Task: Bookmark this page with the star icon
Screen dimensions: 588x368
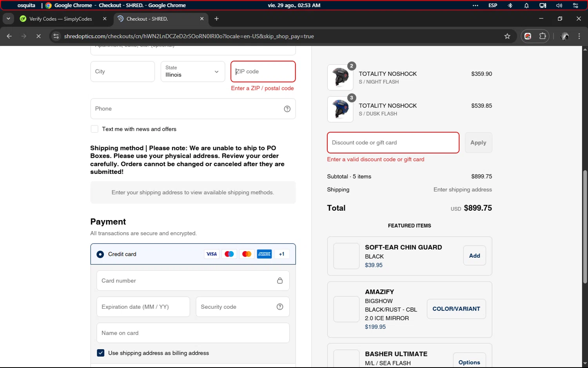Action: point(507,36)
